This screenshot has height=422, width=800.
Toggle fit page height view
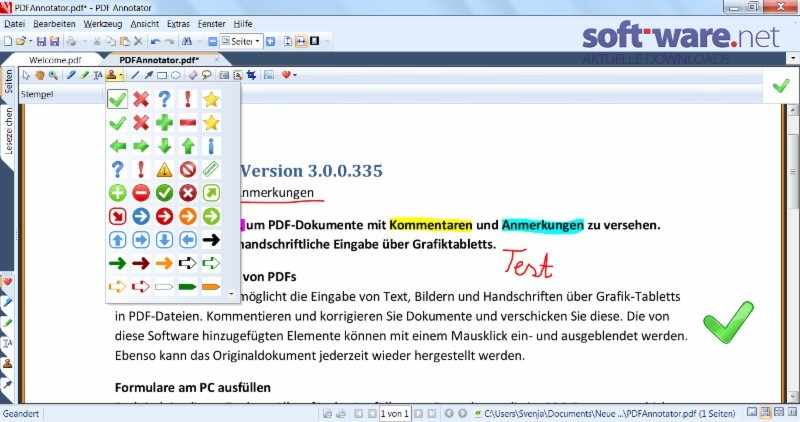point(288,41)
